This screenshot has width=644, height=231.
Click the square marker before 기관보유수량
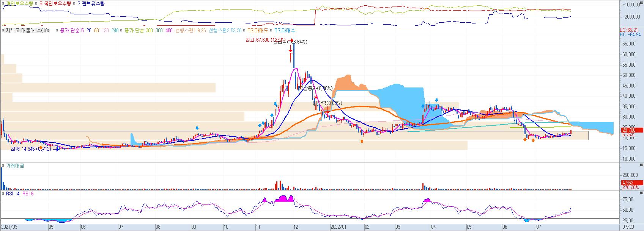74,3
